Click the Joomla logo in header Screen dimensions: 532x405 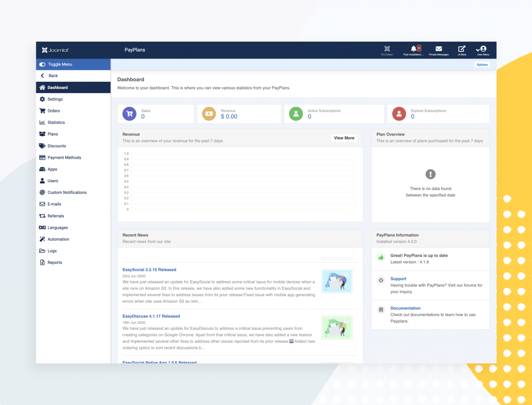(55, 50)
